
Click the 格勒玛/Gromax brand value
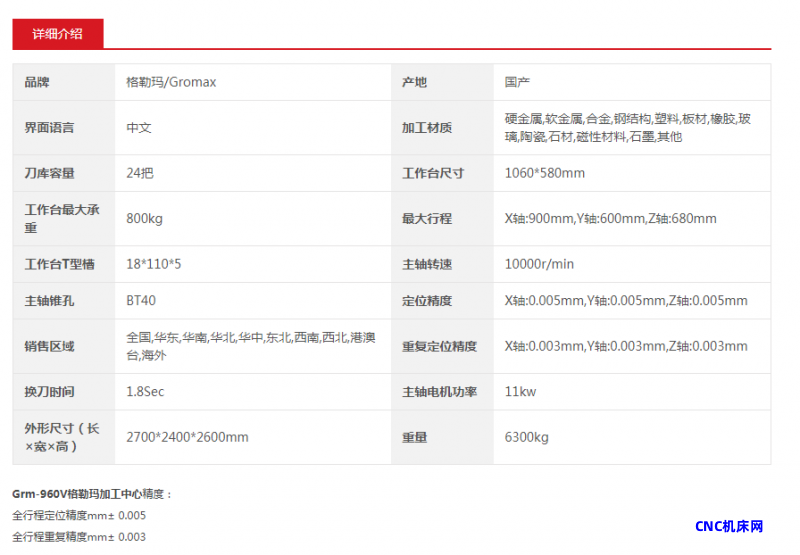click(171, 82)
